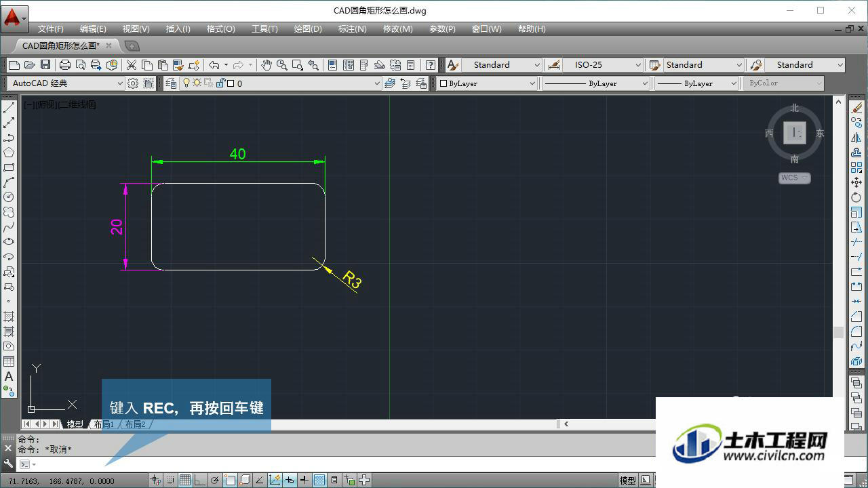Viewport: 868px width, 488px height.
Task: Click the Plot printer icon
Action: [65, 65]
